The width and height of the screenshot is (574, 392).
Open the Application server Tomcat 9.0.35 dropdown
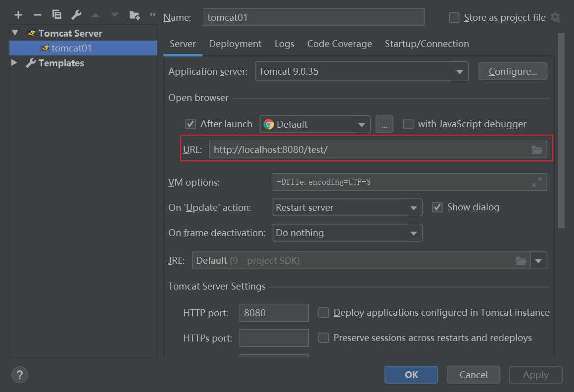click(x=362, y=71)
